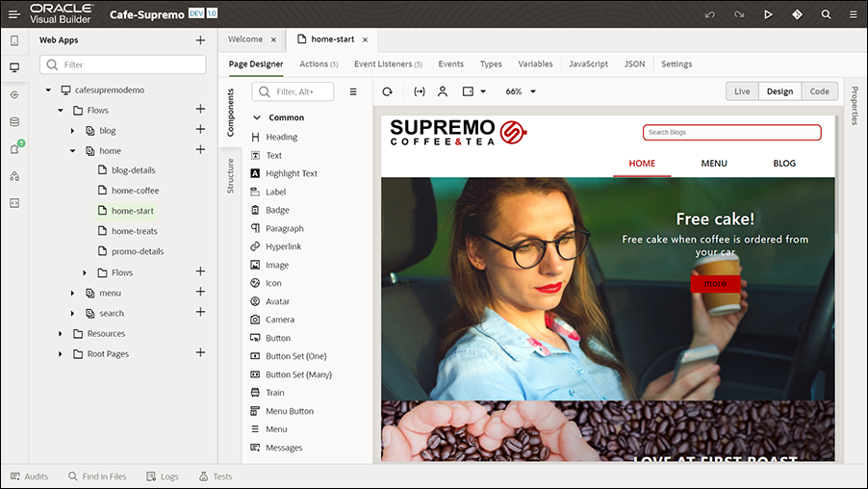Open the header search magnifier
868x489 pixels.
826,14
